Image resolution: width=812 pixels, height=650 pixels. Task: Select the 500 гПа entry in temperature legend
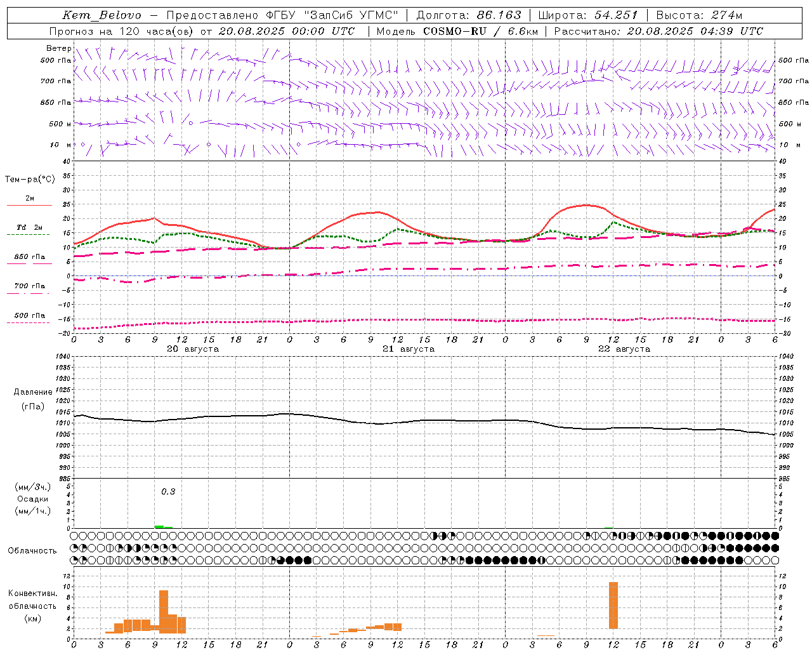point(30,315)
